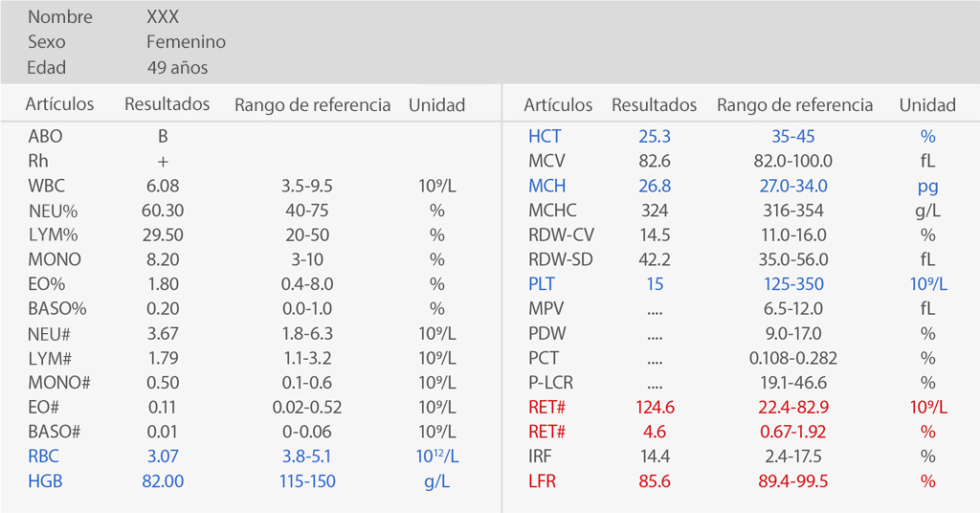
Task: Select the RDW-SD row label
Action: [x=560, y=259]
